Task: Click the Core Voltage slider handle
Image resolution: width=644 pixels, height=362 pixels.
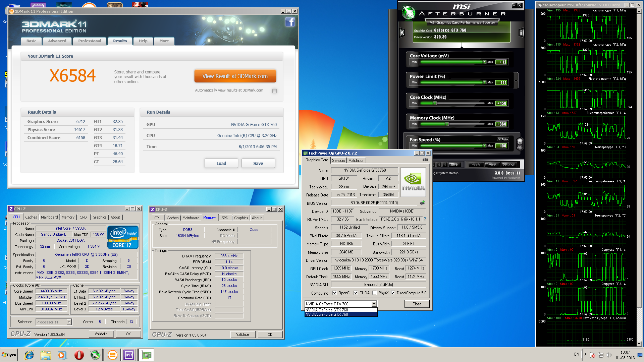Action: click(x=484, y=62)
